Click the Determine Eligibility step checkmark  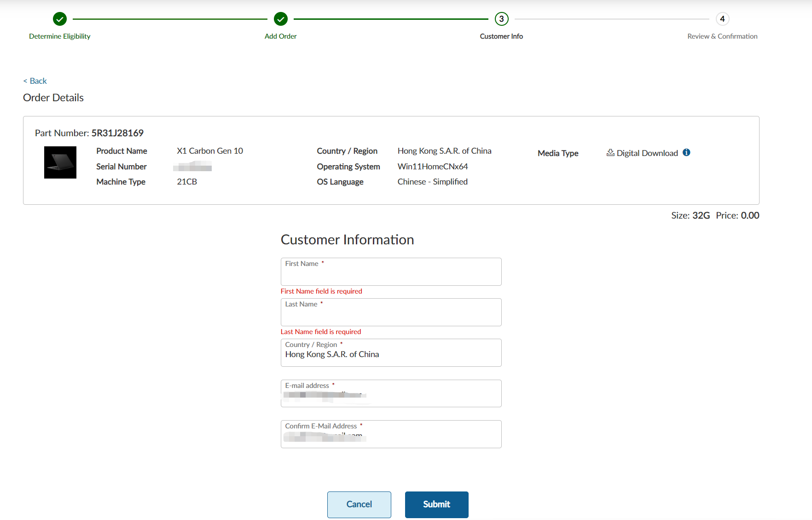pos(60,19)
